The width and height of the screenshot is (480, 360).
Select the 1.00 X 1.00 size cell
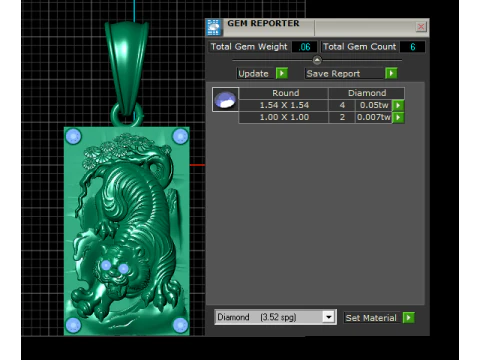pos(284,117)
